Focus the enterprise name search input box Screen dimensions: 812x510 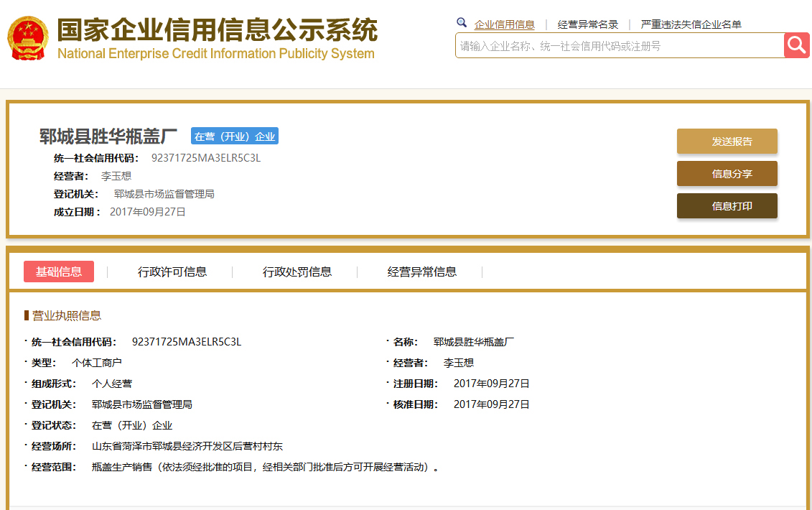[x=619, y=46]
